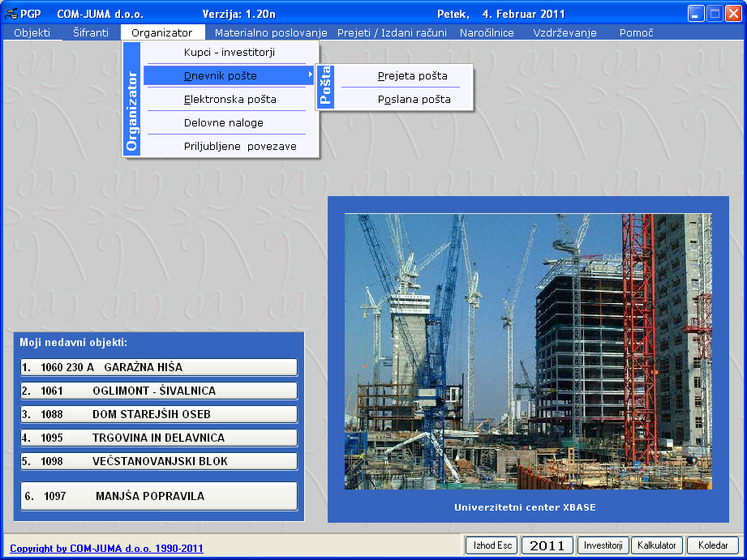The image size is (747, 560).
Task: Open recent object DOM STAREJŠIH OSEB
Action: (159, 414)
